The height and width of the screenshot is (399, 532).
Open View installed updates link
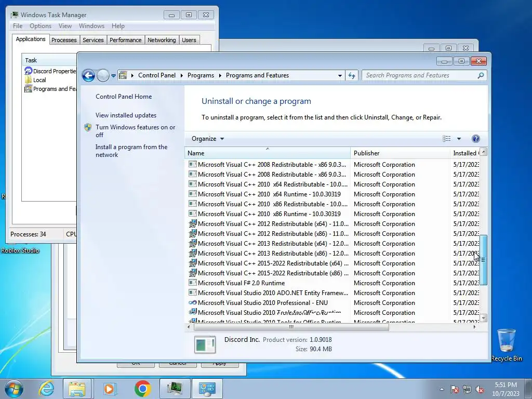(126, 115)
